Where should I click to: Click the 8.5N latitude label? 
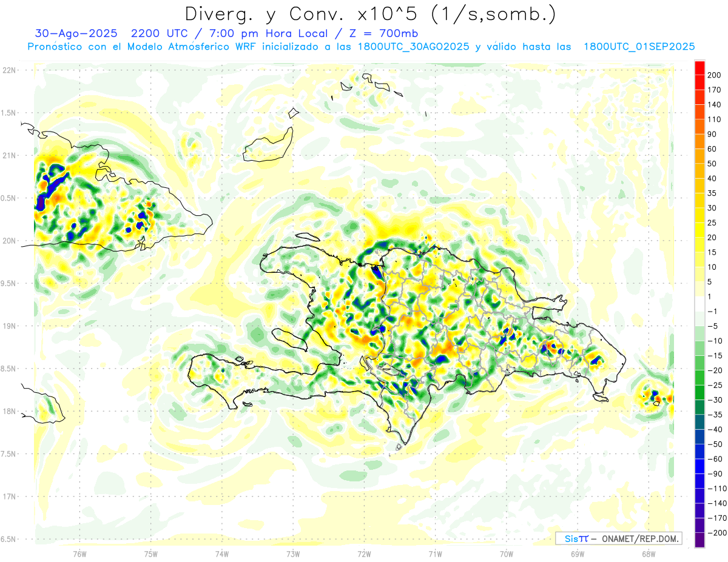(x=9, y=369)
